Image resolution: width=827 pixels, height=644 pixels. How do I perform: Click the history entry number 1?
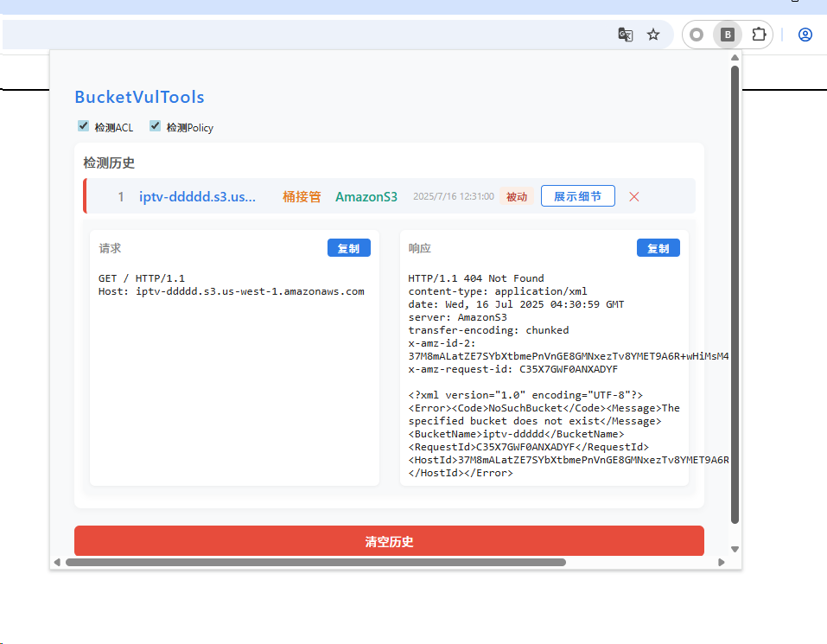pos(121,197)
